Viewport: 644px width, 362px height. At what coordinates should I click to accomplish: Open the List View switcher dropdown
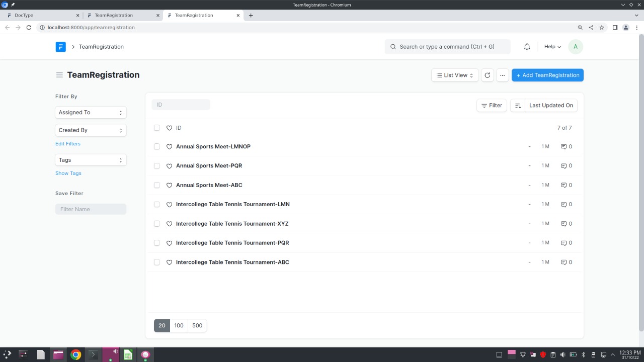(455, 75)
